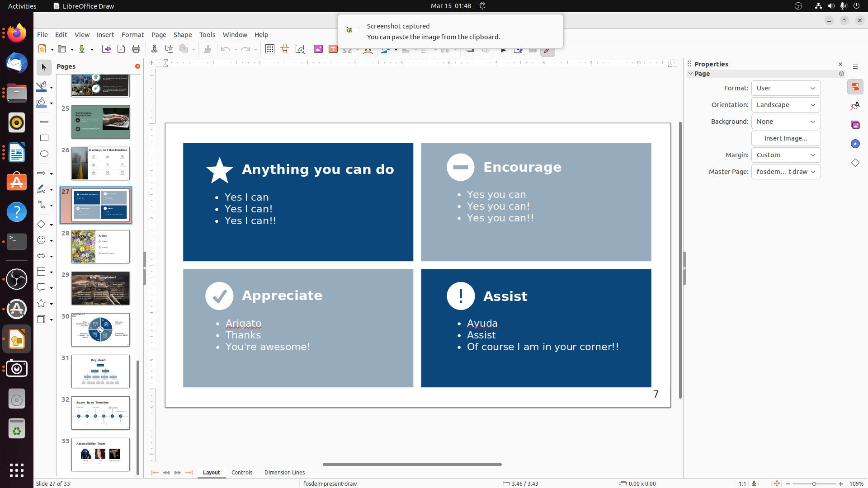868x488 pixels.
Task: Select the Export as PDF icon
Action: (121, 49)
